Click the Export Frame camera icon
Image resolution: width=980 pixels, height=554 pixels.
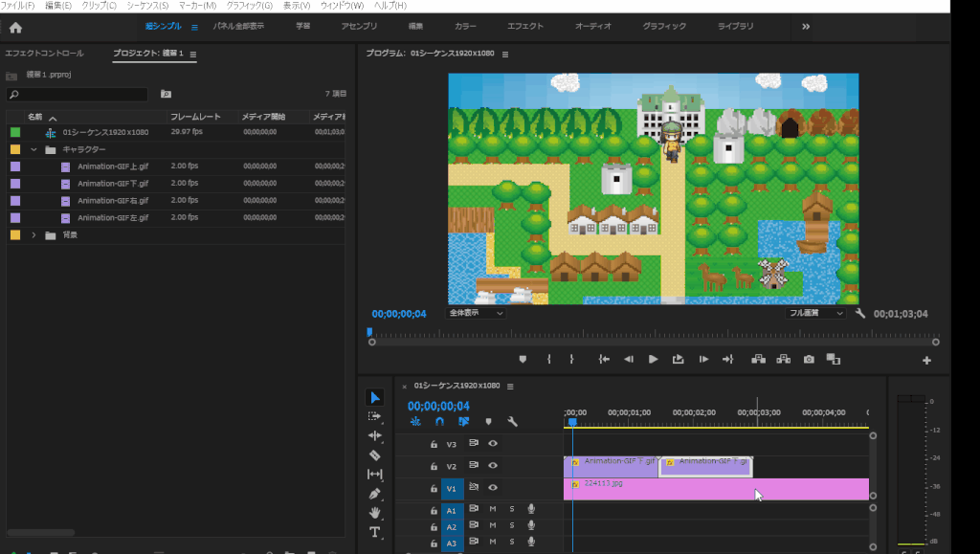point(809,359)
